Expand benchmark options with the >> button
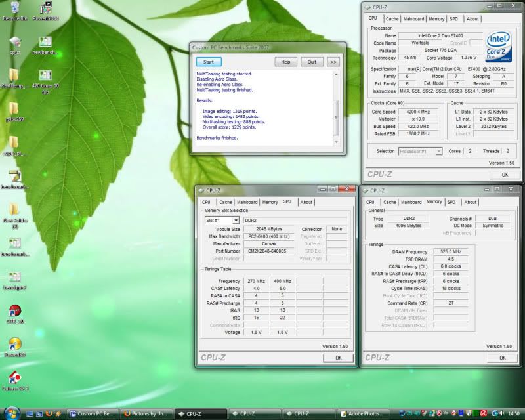The width and height of the screenshot is (525, 420). 333,62
